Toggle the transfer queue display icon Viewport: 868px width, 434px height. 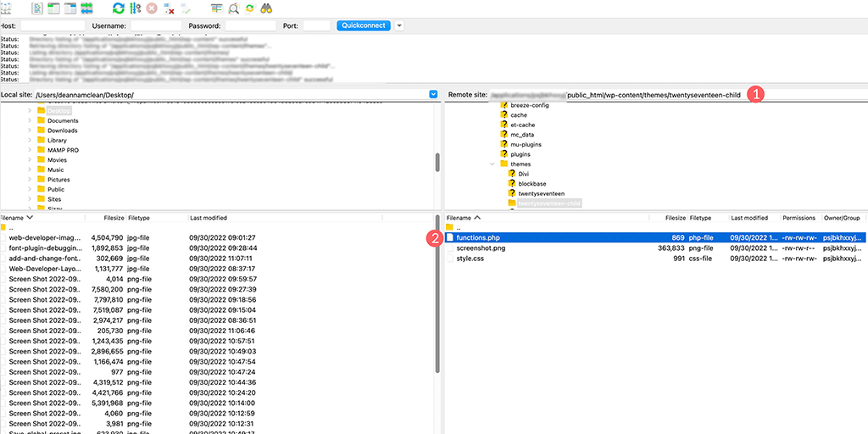87,8
